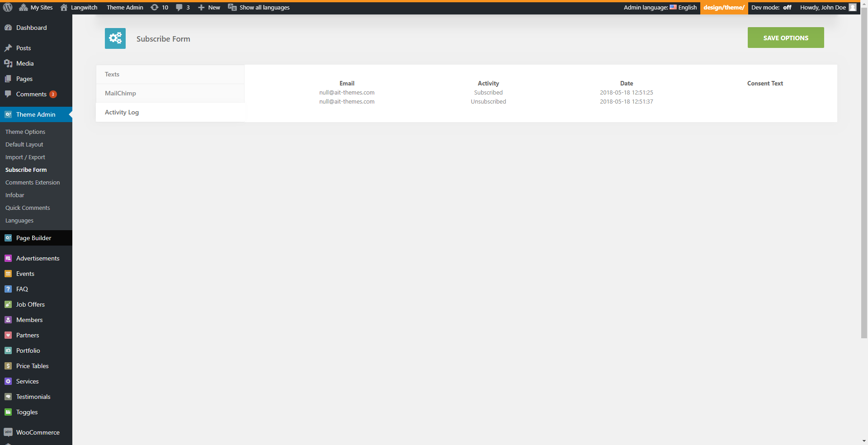
Task: Click the Portfolio camera icon
Action: [8, 350]
